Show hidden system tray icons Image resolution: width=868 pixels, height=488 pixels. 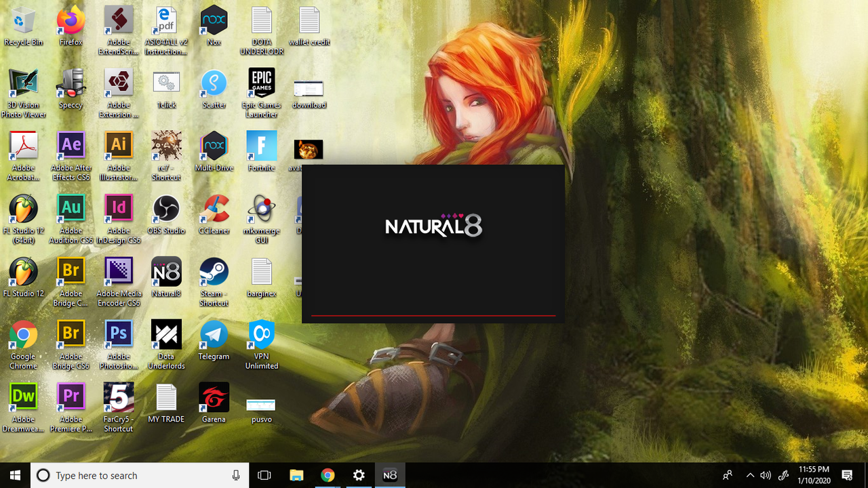click(x=750, y=475)
